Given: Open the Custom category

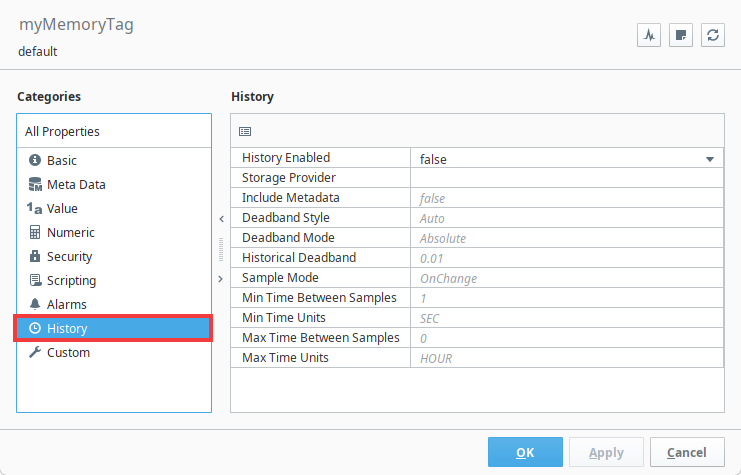Looking at the screenshot, I should (114, 353).
